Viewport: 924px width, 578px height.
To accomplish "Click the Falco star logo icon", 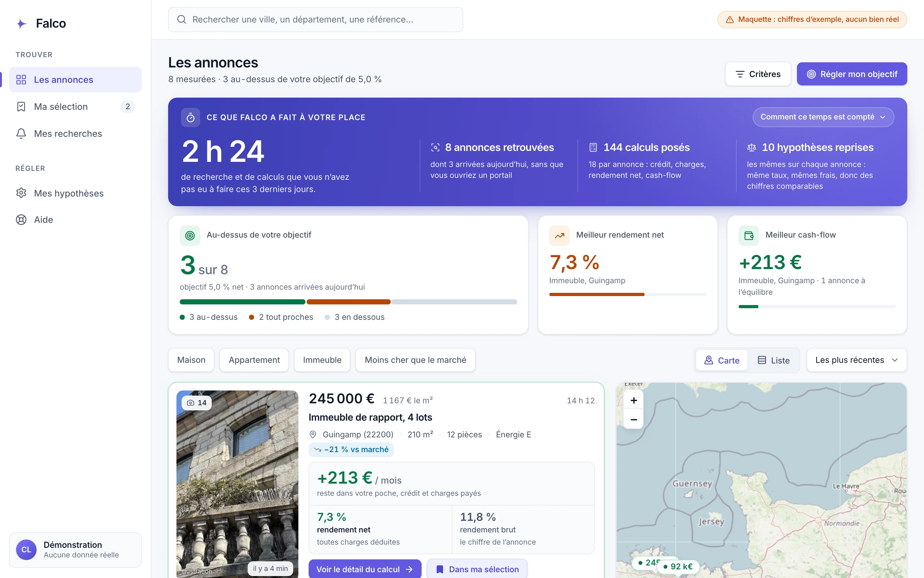I will point(22,24).
